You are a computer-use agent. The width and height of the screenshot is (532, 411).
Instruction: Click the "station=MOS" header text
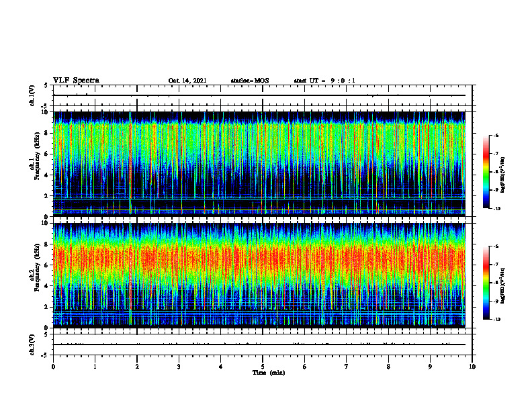(x=250, y=81)
